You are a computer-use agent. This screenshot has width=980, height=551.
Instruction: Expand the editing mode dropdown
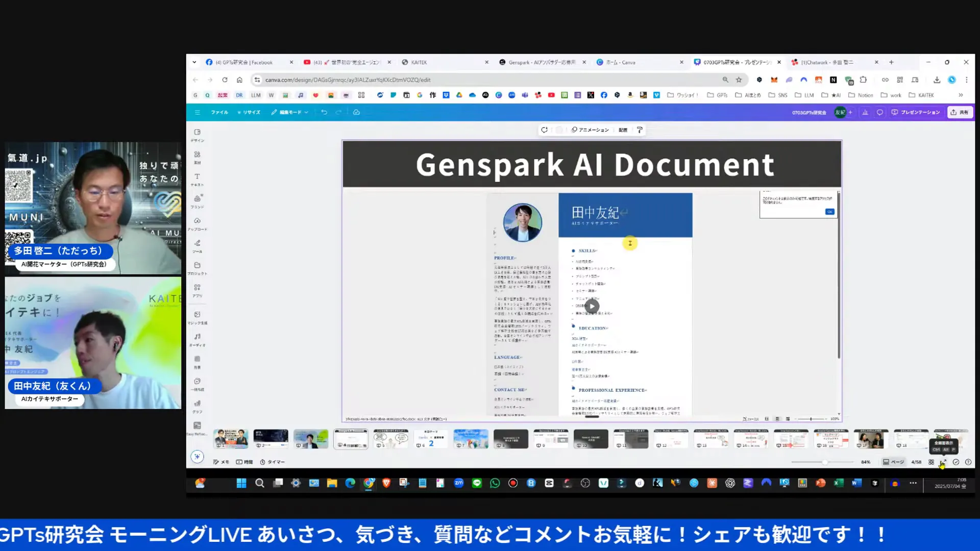coord(290,112)
